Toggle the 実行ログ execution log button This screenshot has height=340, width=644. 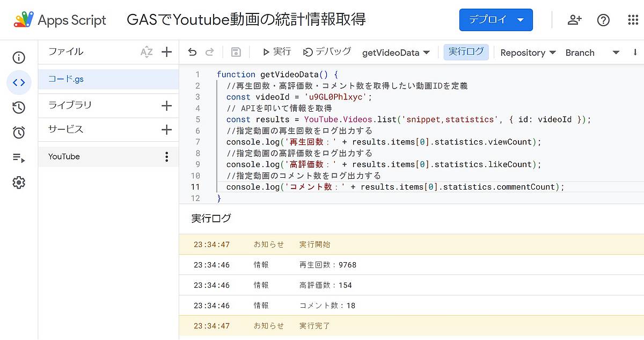point(466,52)
